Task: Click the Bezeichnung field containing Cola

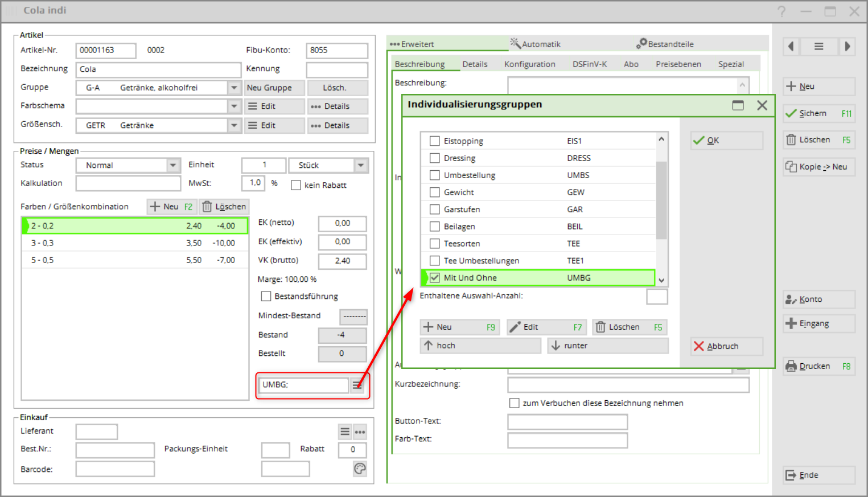Action: [158, 69]
